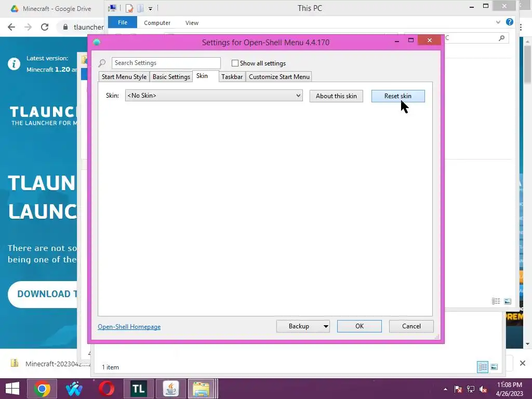Viewport: 532px width, 399px height.
Task: Confirm settings with the OK button
Action: [360, 326]
